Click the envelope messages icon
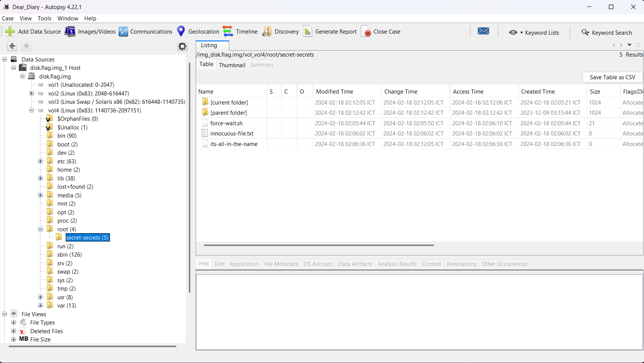 [x=483, y=31]
